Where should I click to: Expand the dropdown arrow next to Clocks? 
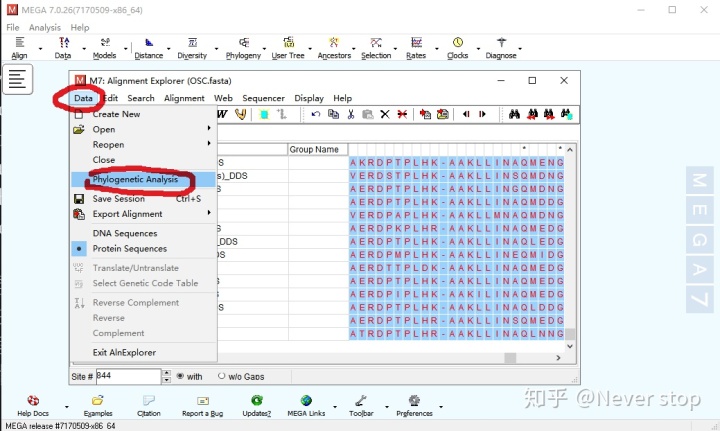[x=478, y=49]
